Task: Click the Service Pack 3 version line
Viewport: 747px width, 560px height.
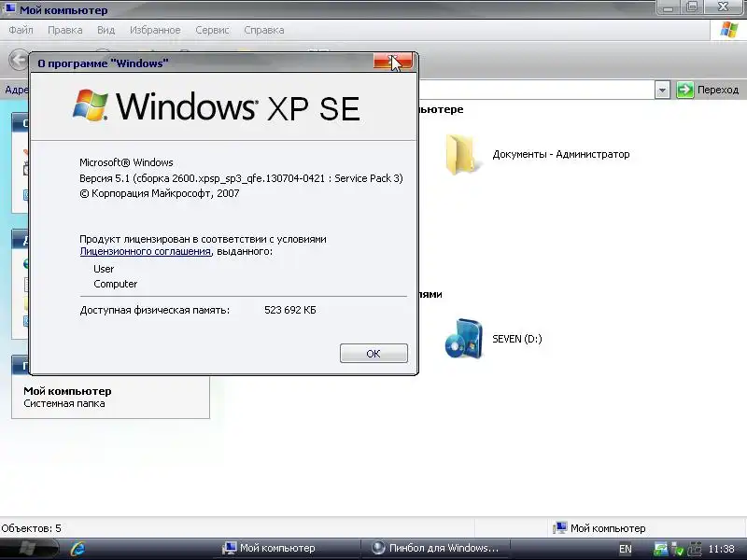Action: pos(241,178)
